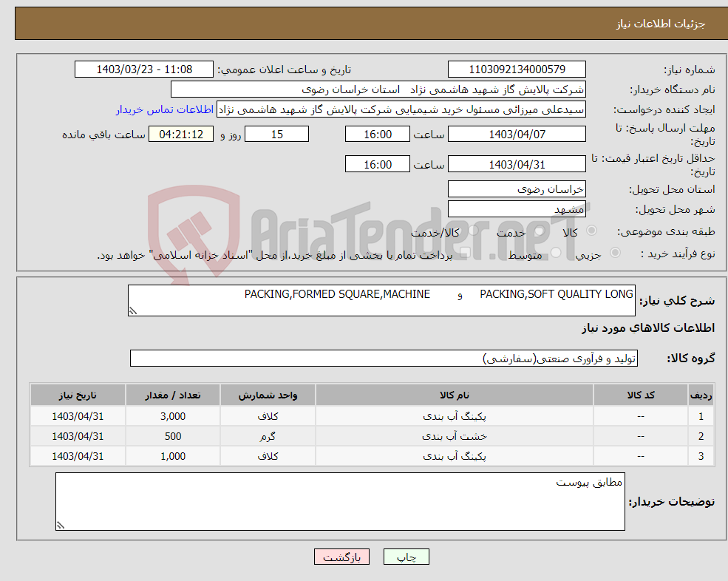
Task: Click the اطلاعات کالاهای مورد نیاز heading
Action: click(x=648, y=328)
